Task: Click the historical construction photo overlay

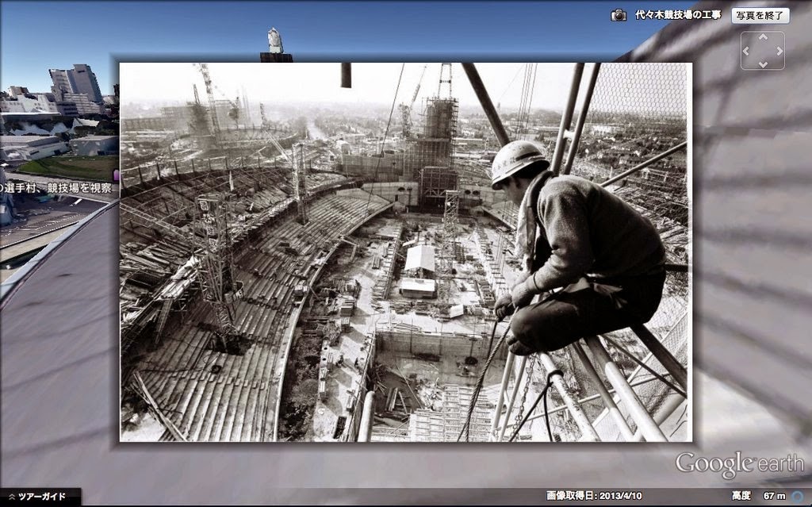Action: 405,252
